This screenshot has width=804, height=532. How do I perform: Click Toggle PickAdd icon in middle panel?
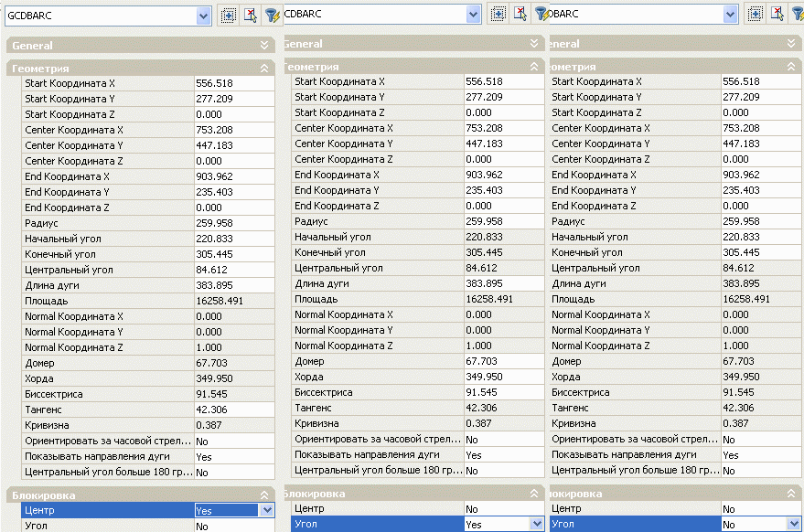click(498, 14)
